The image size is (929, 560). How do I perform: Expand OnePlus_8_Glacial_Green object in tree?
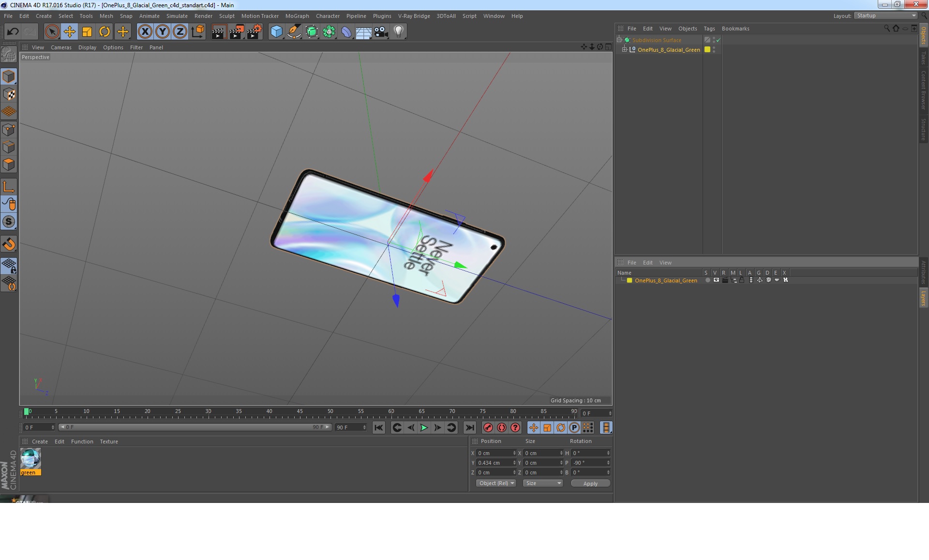coord(625,49)
